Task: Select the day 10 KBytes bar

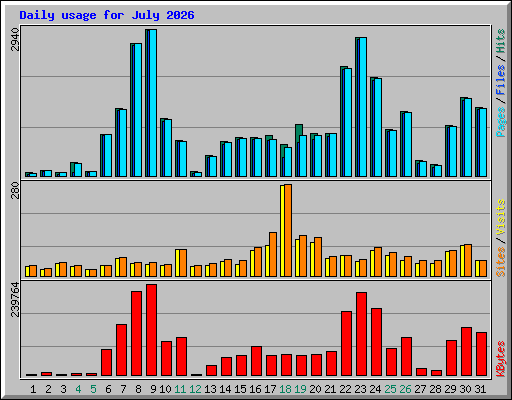Action: 166,359
